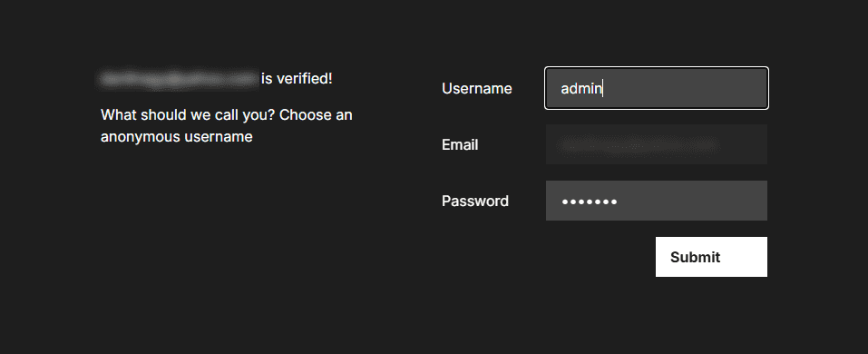Click the word 'Submit' on the button

[696, 257]
